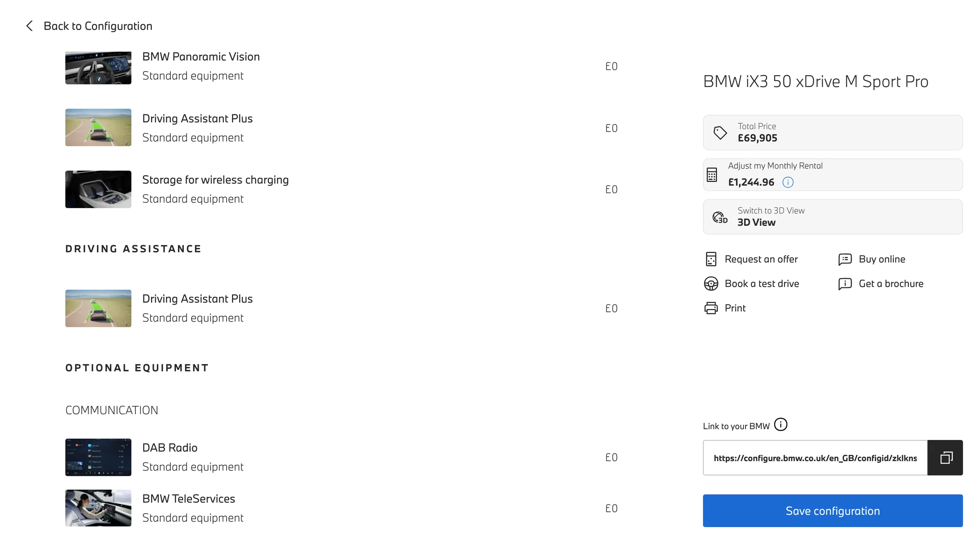Click the DRIVING ASSISTANCE section heading

point(133,249)
